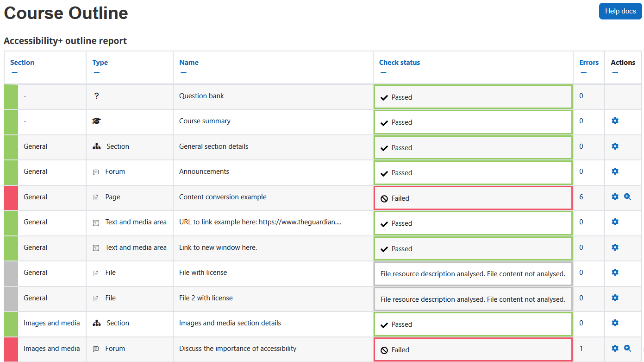Image resolution: width=644 pixels, height=362 pixels.
Task: Open settings gear for Course summary row
Action: click(615, 121)
